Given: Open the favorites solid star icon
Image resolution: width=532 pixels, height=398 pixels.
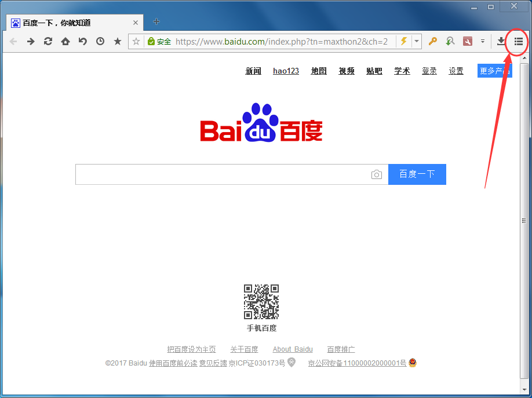Looking at the screenshot, I should pos(118,41).
